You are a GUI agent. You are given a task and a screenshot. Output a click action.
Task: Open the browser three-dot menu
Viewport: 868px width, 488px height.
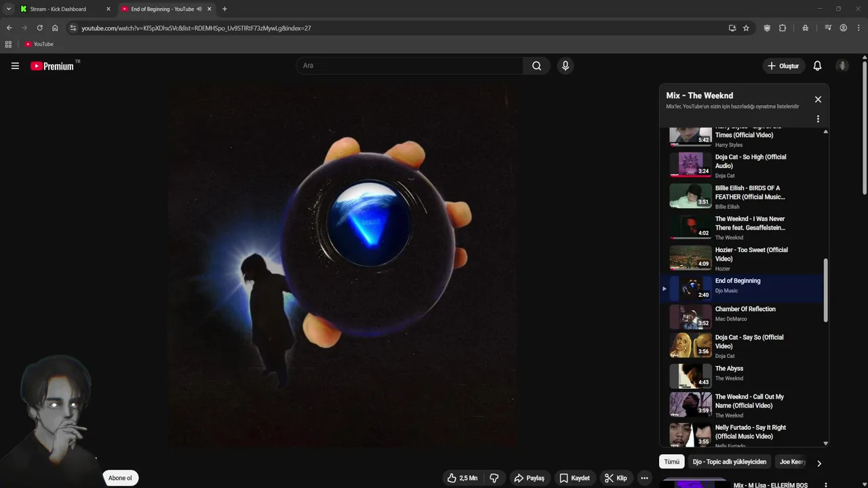[x=858, y=28]
